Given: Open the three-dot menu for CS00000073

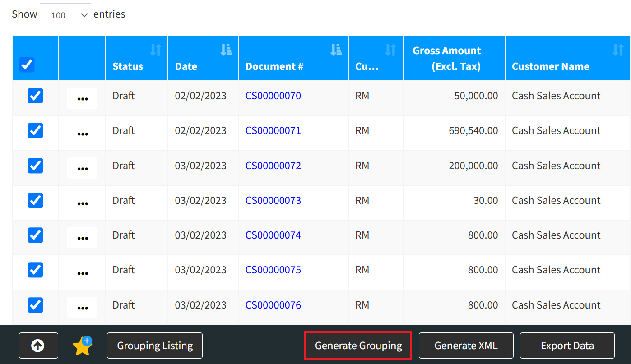Looking at the screenshot, I should (x=82, y=203).
